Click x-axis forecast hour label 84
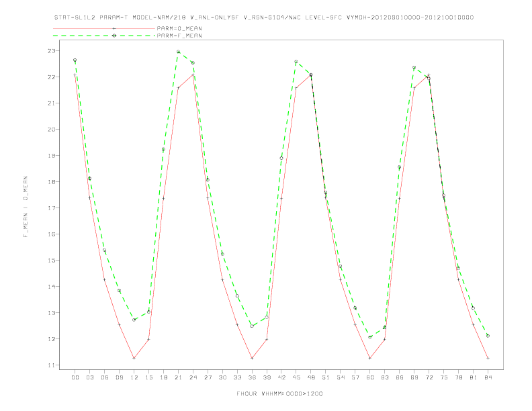The image size is (532, 411). click(488, 377)
